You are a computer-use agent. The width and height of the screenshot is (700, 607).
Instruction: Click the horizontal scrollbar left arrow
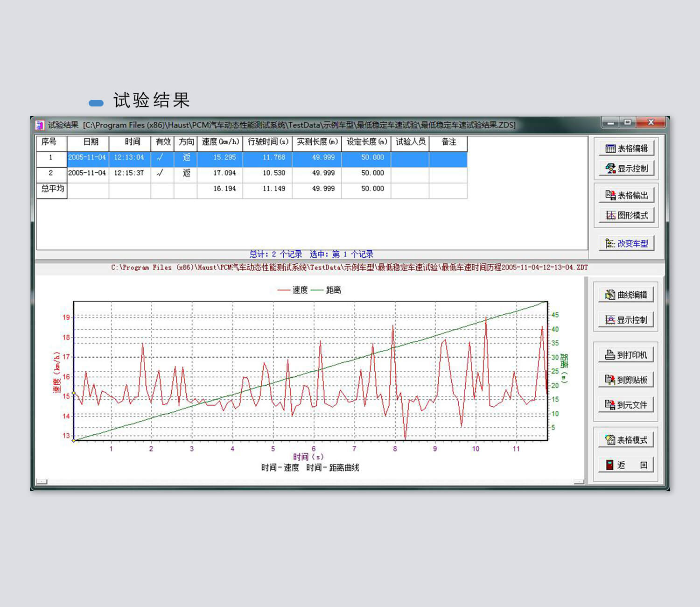pos(42,481)
